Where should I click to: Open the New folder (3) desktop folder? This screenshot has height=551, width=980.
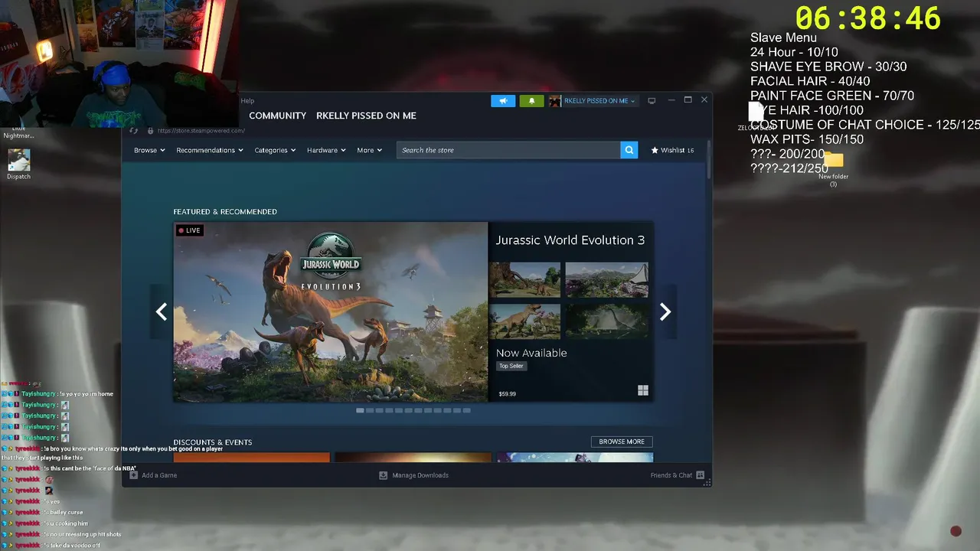(833, 168)
